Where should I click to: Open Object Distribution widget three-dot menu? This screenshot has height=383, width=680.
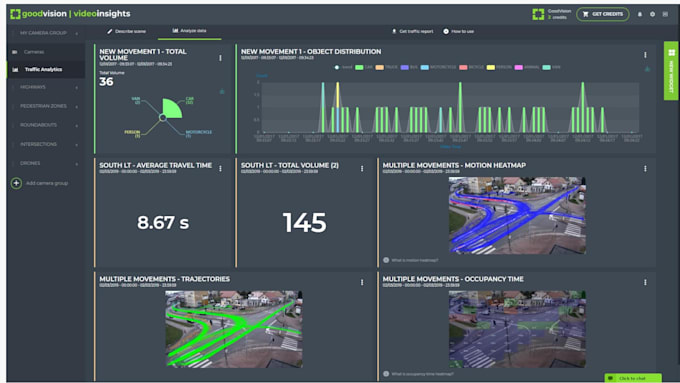click(645, 55)
